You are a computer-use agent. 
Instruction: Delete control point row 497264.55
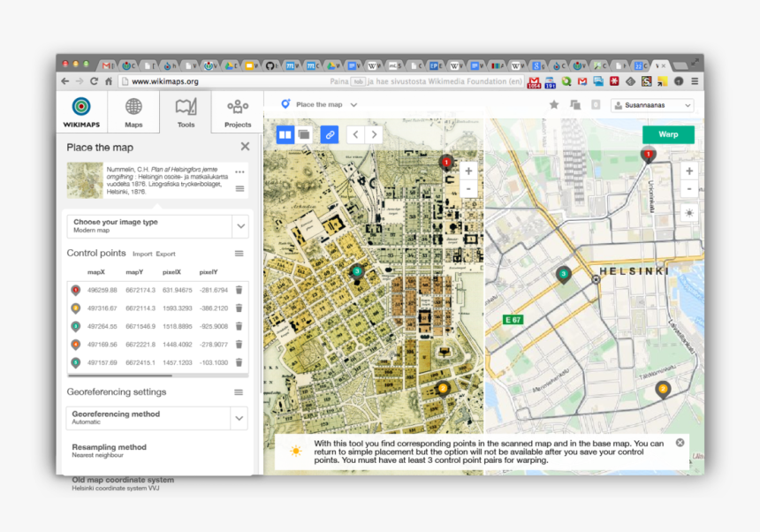point(239,326)
